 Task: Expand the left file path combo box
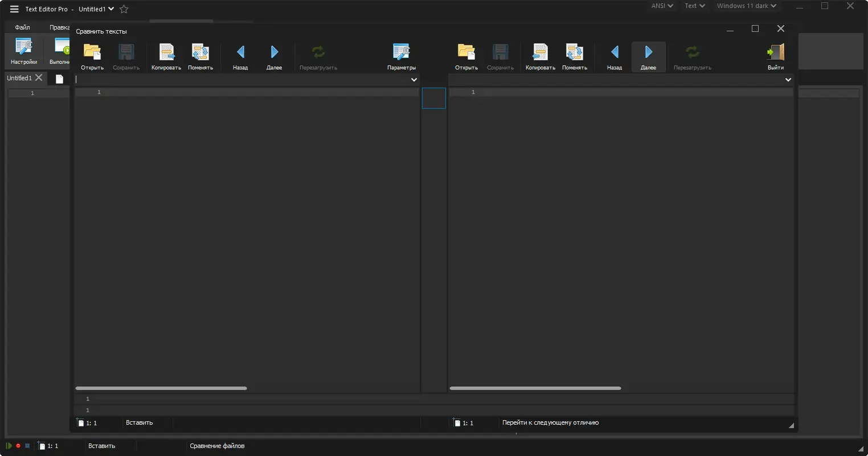coord(414,80)
